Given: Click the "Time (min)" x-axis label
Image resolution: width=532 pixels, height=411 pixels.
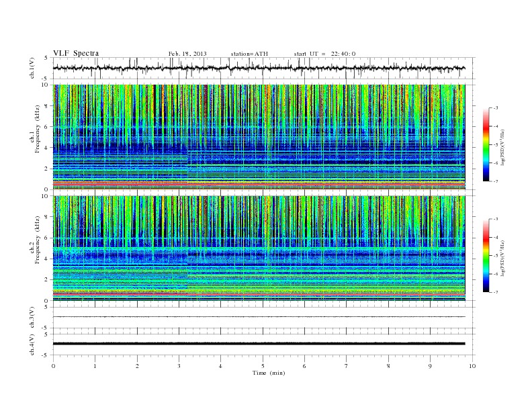Looking at the screenshot, I should (269, 373).
